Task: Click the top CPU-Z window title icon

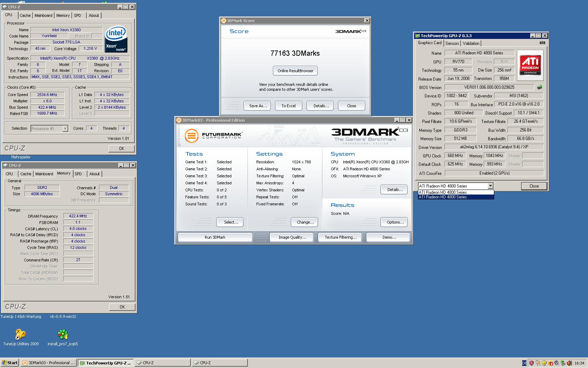Action: click(5, 7)
